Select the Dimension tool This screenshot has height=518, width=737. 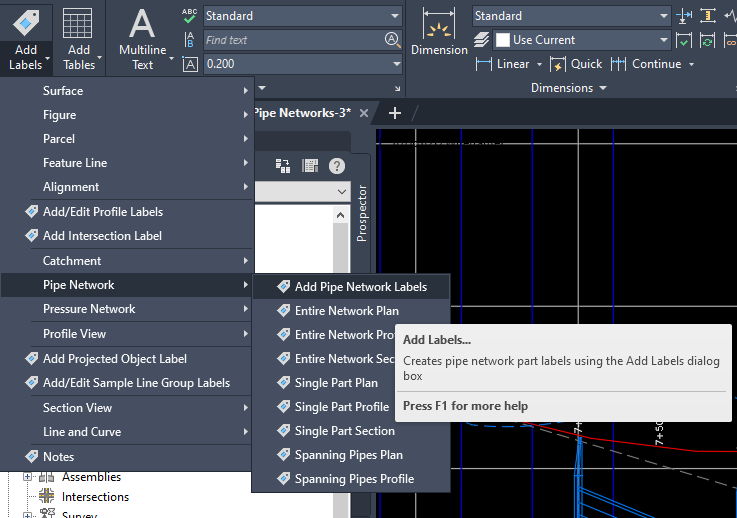pyautogui.click(x=439, y=32)
